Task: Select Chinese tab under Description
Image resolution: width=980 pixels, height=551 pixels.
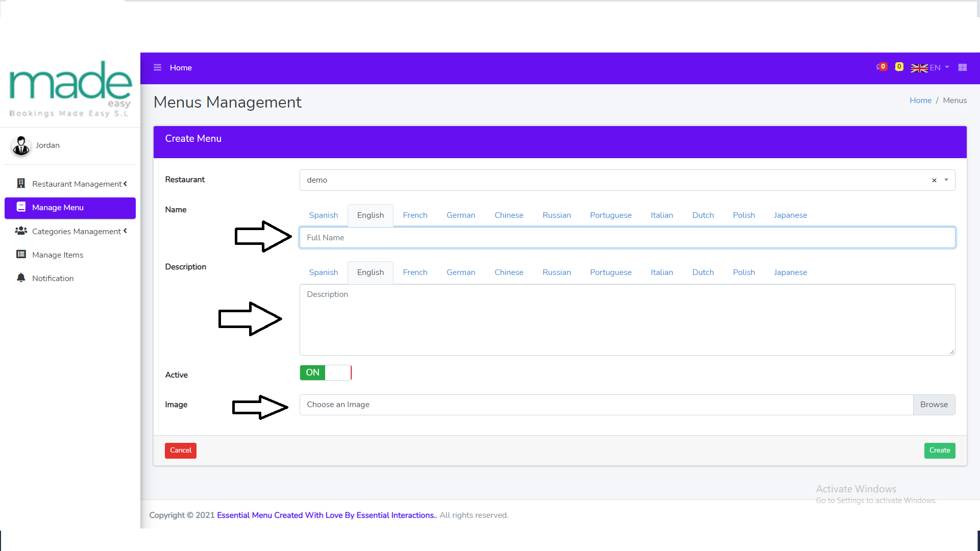Action: (509, 272)
